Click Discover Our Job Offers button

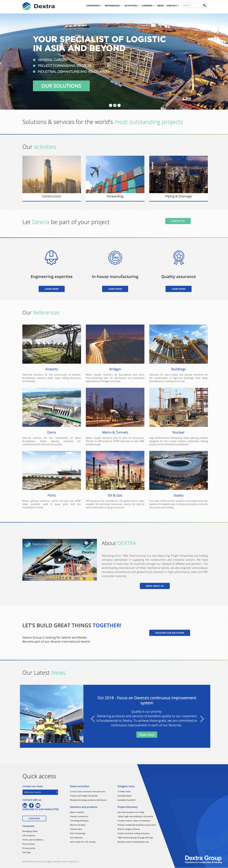[x=170, y=633]
